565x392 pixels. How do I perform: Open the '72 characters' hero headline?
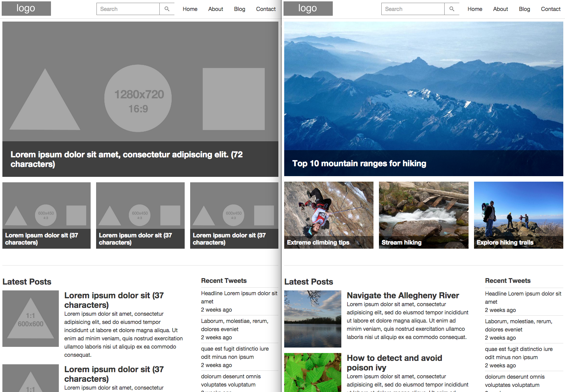click(x=127, y=159)
